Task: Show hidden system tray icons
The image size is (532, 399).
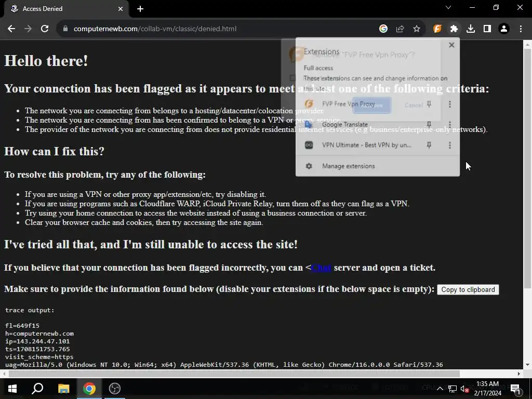Action: [440, 389]
